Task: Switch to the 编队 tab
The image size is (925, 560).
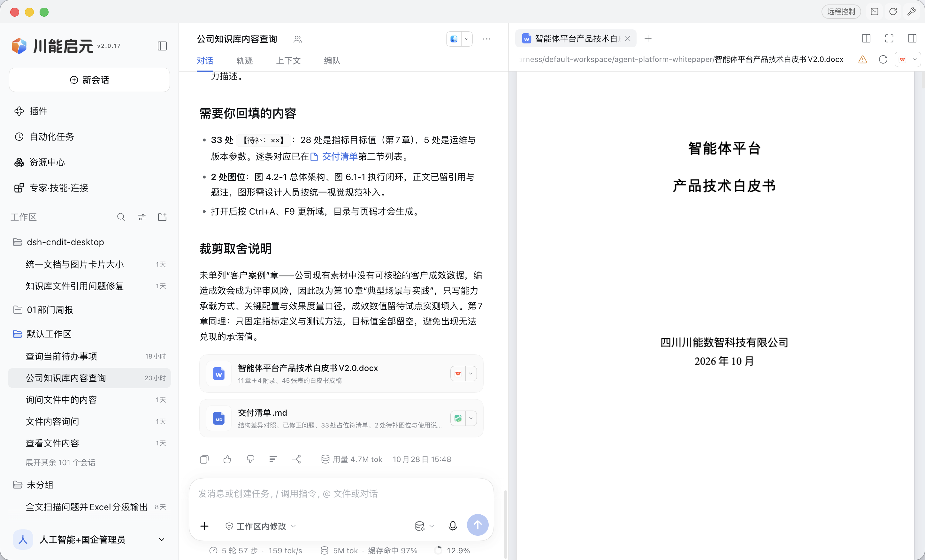Action: coord(332,60)
